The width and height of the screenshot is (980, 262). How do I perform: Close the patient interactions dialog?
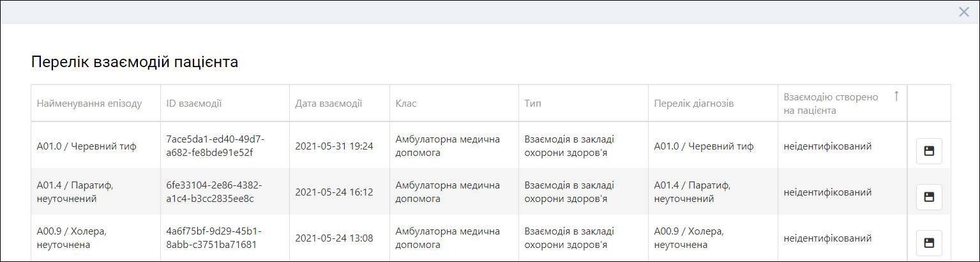tap(963, 12)
